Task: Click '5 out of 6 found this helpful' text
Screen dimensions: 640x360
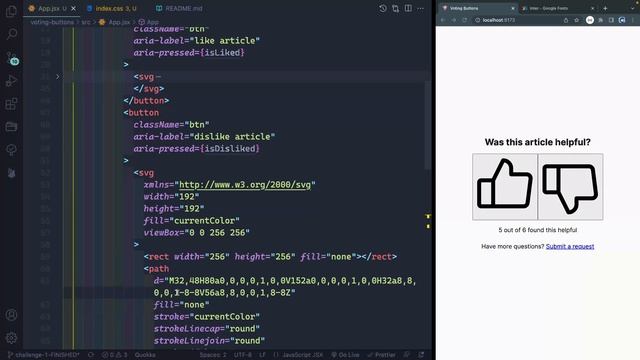Action: pyautogui.click(x=538, y=230)
